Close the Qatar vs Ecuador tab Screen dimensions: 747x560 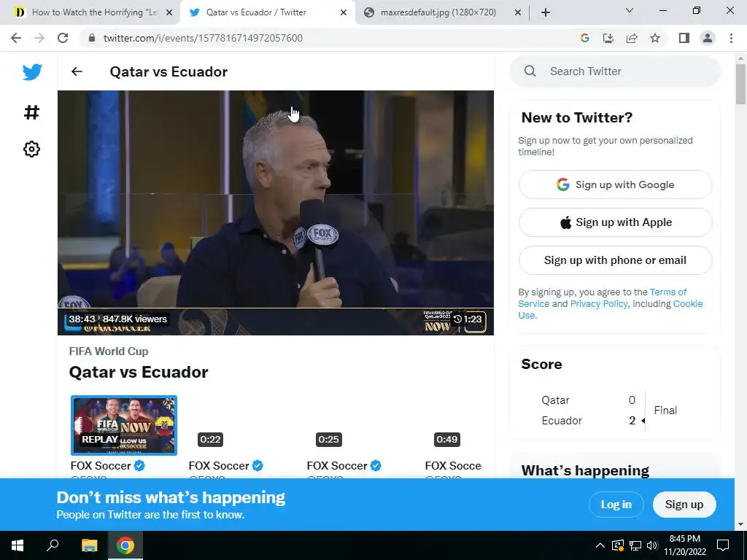[x=344, y=12]
